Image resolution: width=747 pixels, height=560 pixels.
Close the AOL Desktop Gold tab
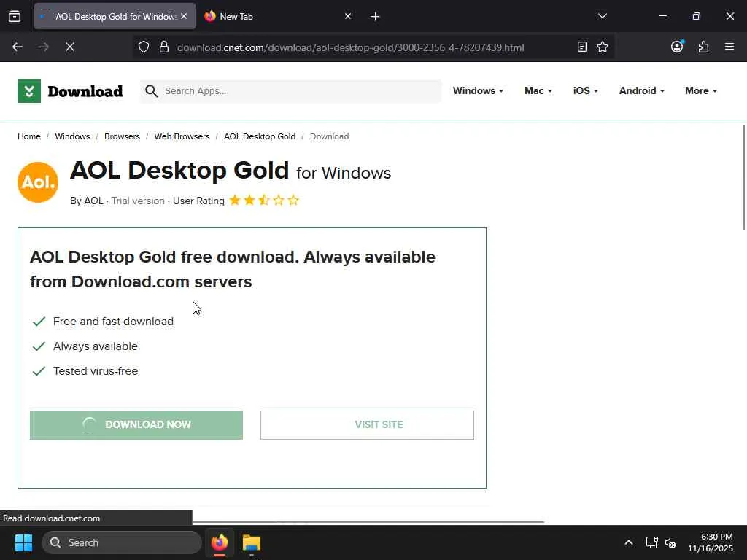pos(184,16)
